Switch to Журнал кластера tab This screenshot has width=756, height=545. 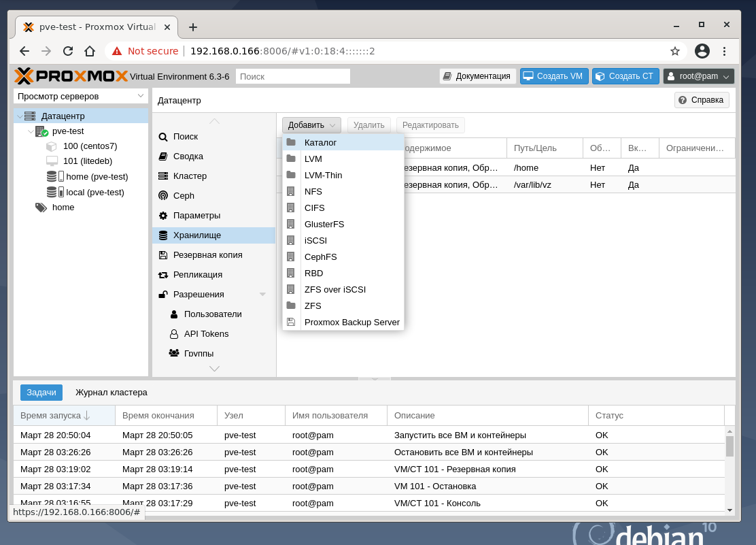111,392
